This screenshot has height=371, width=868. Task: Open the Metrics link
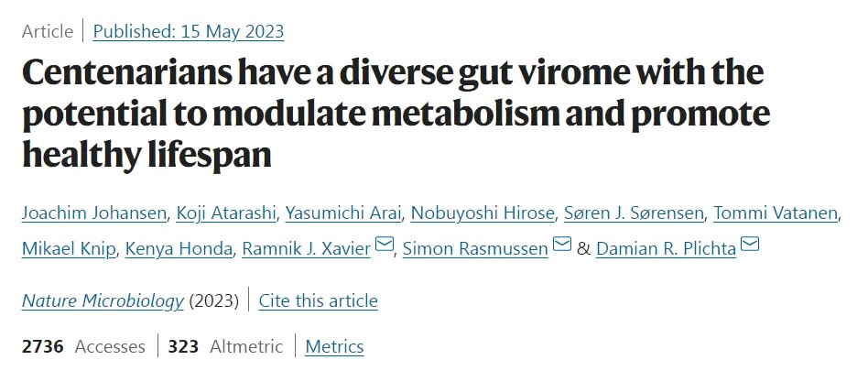(334, 346)
